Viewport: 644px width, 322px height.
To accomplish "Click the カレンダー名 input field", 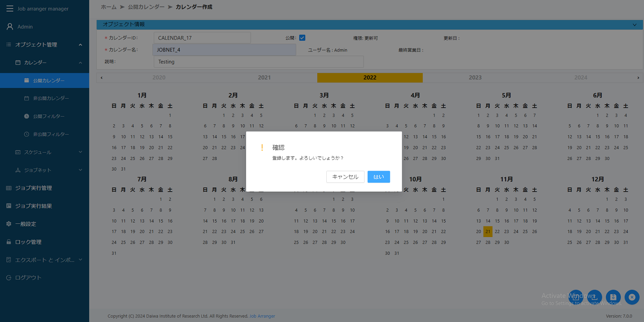I will pyautogui.click(x=224, y=50).
